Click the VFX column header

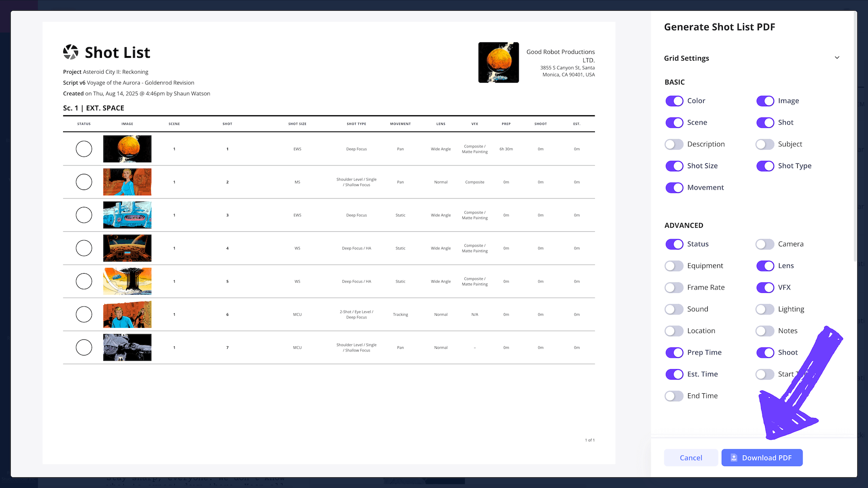click(x=475, y=124)
